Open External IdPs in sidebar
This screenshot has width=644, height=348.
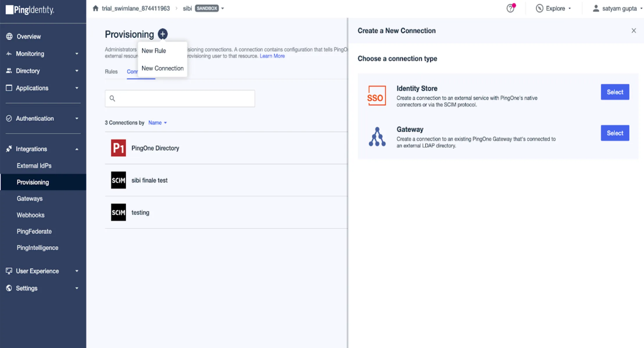coord(34,166)
